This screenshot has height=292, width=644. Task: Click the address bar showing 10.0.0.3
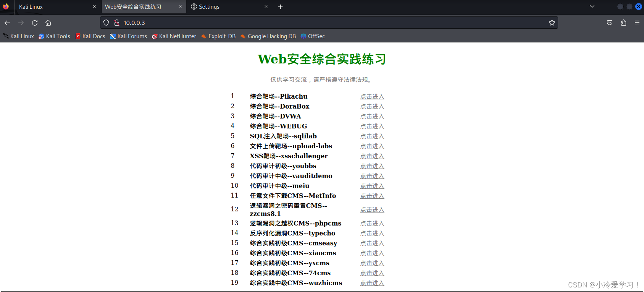click(x=328, y=23)
